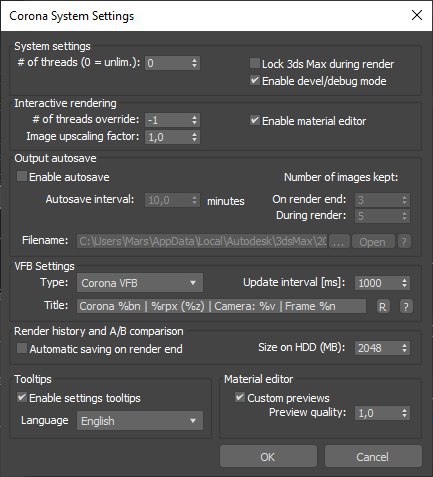The height and width of the screenshot is (477, 433).
Task: Click the 'minutes' label
Action: pos(226,201)
